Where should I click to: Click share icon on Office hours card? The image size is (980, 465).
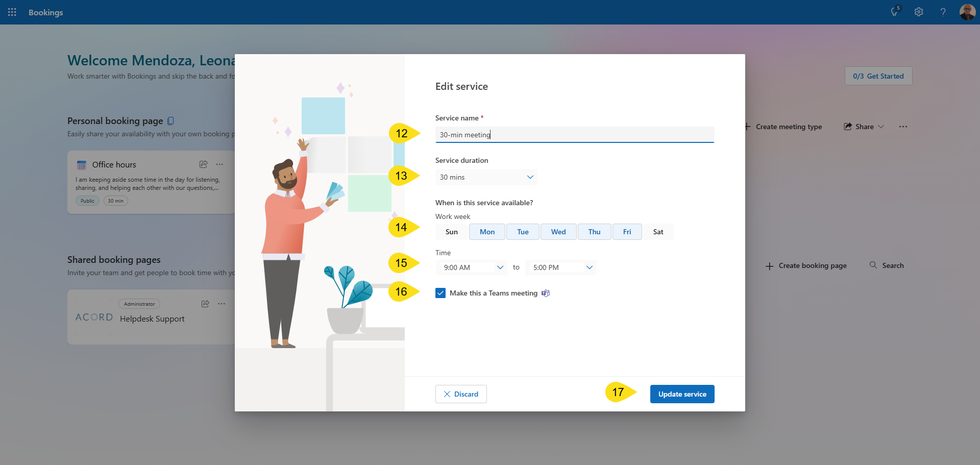pyautogui.click(x=204, y=164)
